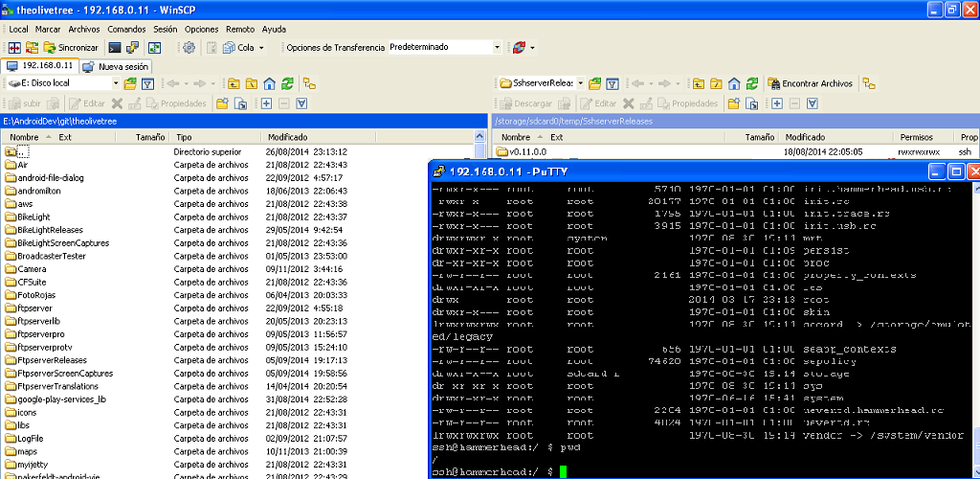Select all files with the local plus icon
This screenshot has height=479, width=980.
(x=267, y=103)
